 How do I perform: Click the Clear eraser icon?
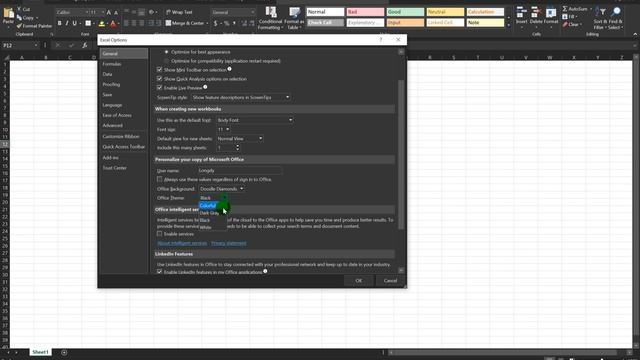[565, 24]
